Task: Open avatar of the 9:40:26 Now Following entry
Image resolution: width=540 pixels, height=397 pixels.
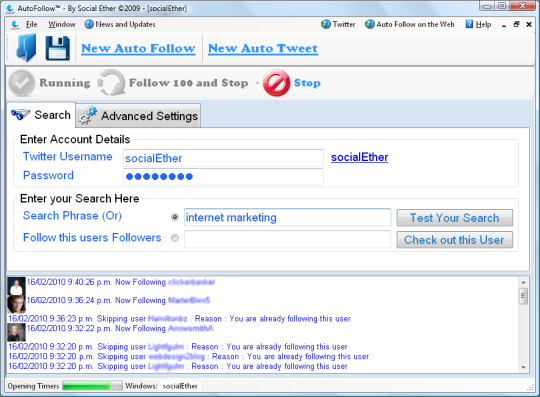Action: point(16,286)
